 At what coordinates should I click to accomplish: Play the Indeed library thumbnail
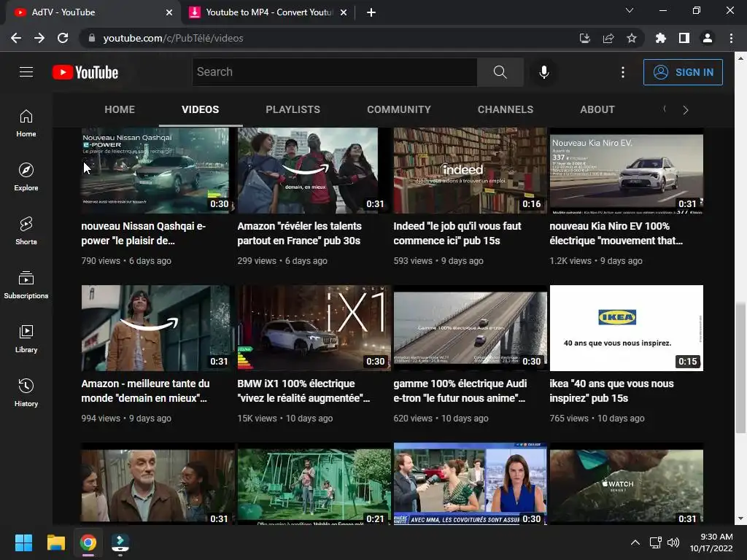(471, 171)
